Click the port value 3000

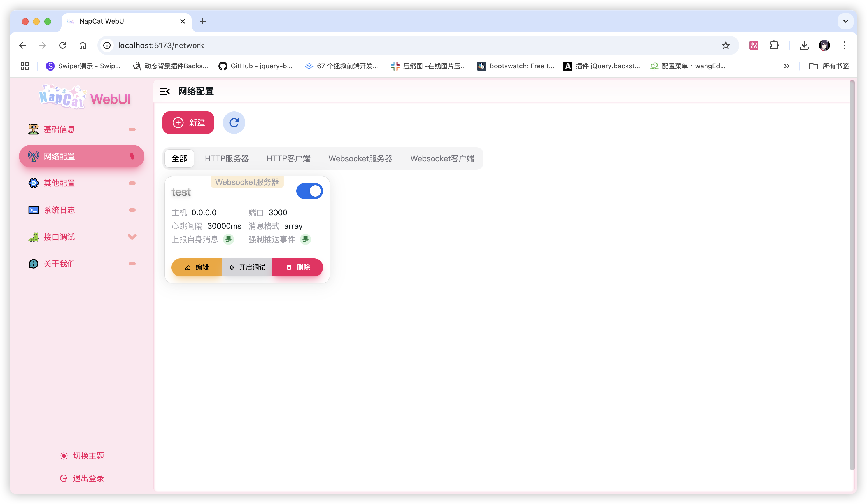click(x=278, y=213)
